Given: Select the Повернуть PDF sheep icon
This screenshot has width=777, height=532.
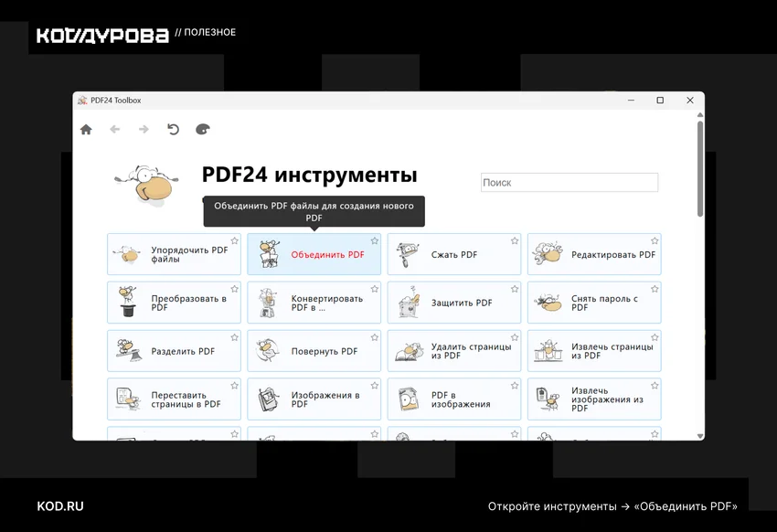Looking at the screenshot, I should point(268,350).
